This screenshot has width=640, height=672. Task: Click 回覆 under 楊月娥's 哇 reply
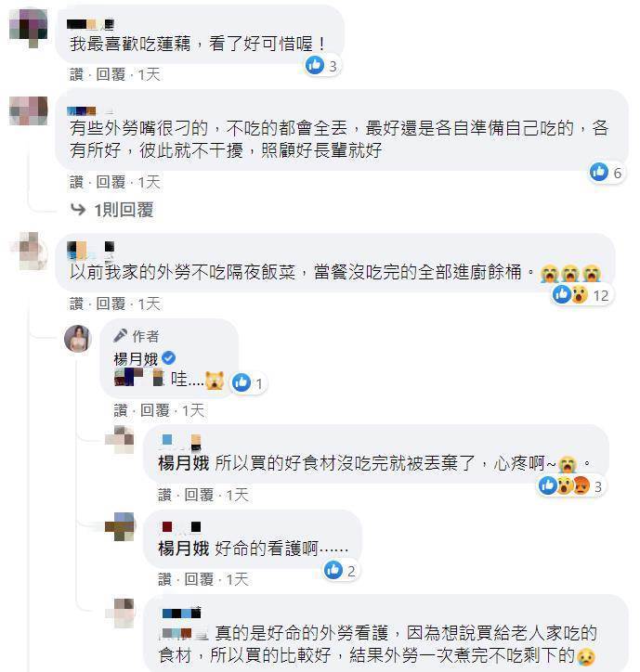[155, 410]
